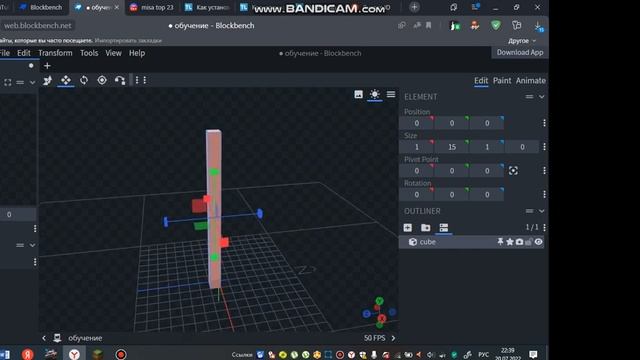
Task: Open Help menu
Action: coord(137,53)
